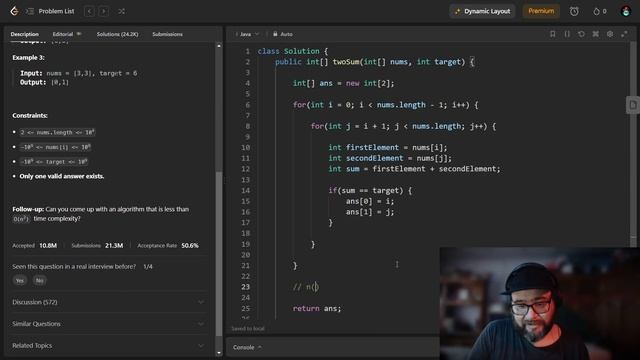Click the Premium button

point(541,11)
